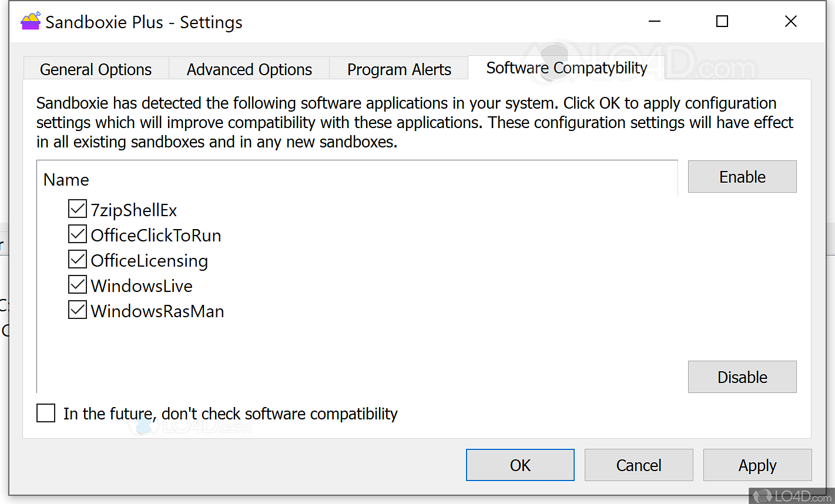Screen dimensions: 835x504
Task: Enable "don't check software compatibility" option
Action: (46, 413)
